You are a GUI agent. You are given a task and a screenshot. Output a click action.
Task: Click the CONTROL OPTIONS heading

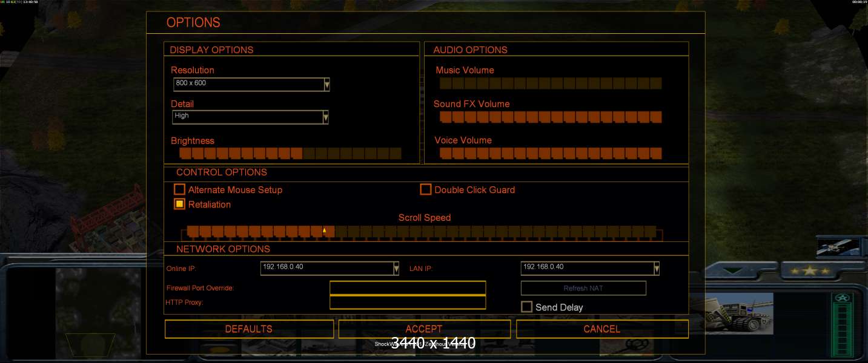pyautogui.click(x=222, y=172)
